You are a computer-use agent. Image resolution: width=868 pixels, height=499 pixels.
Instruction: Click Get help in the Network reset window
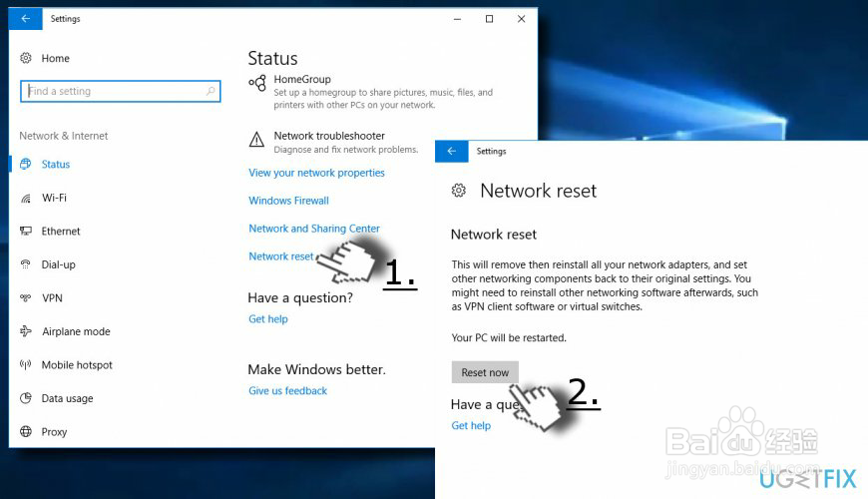[471, 425]
